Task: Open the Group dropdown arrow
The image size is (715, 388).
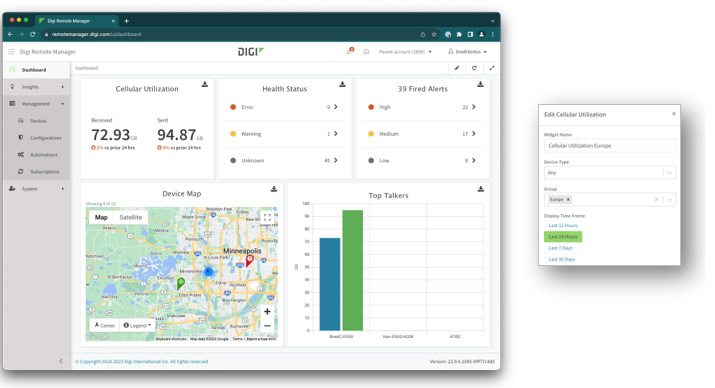Action: point(669,199)
